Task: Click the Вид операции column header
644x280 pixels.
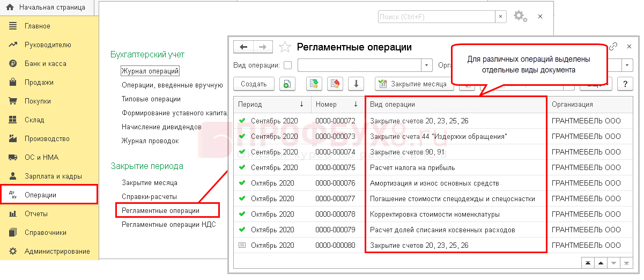Action: click(x=456, y=105)
